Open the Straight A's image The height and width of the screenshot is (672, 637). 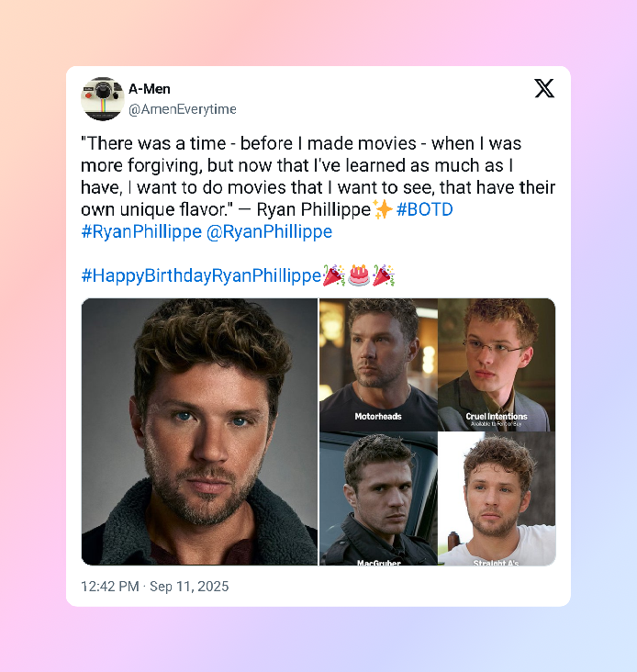[497, 498]
